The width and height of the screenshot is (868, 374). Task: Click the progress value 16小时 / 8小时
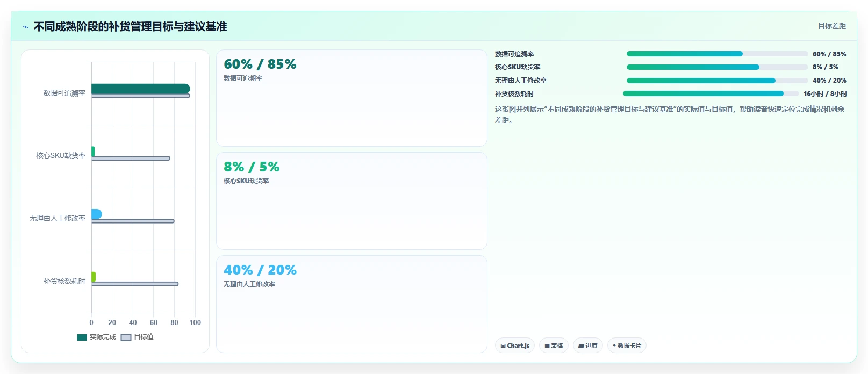coord(825,94)
